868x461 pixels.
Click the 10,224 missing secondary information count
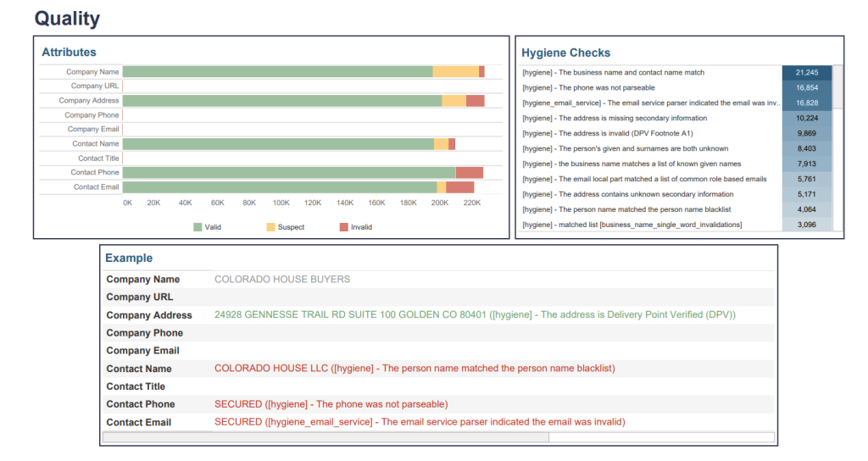pos(806,119)
